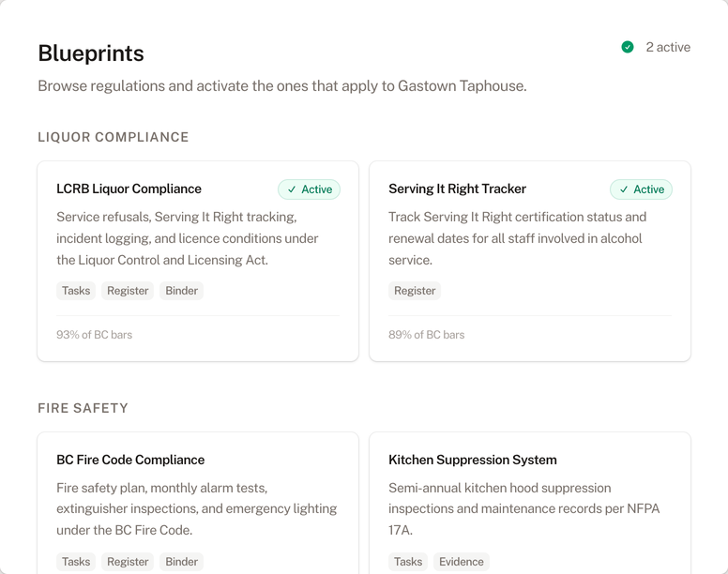The image size is (728, 574).
Task: Click Tasks tag on Kitchen Suppression System card
Action: pyautogui.click(x=408, y=562)
